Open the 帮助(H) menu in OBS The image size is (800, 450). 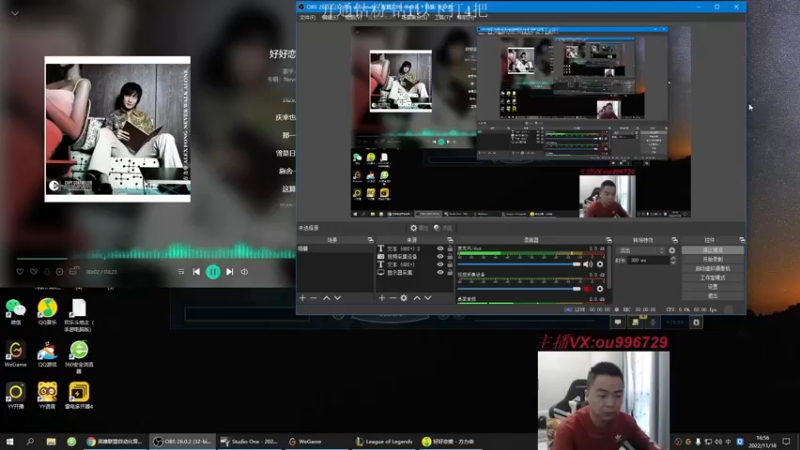point(466,17)
